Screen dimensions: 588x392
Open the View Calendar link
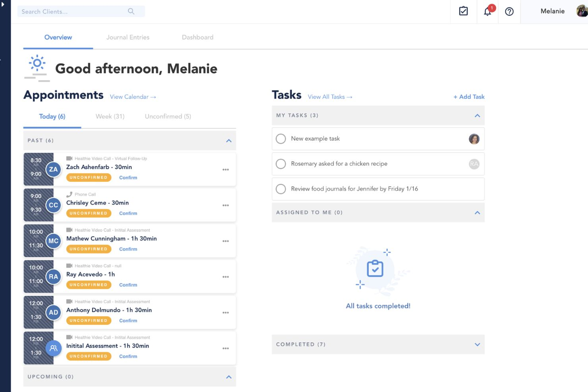click(x=133, y=97)
